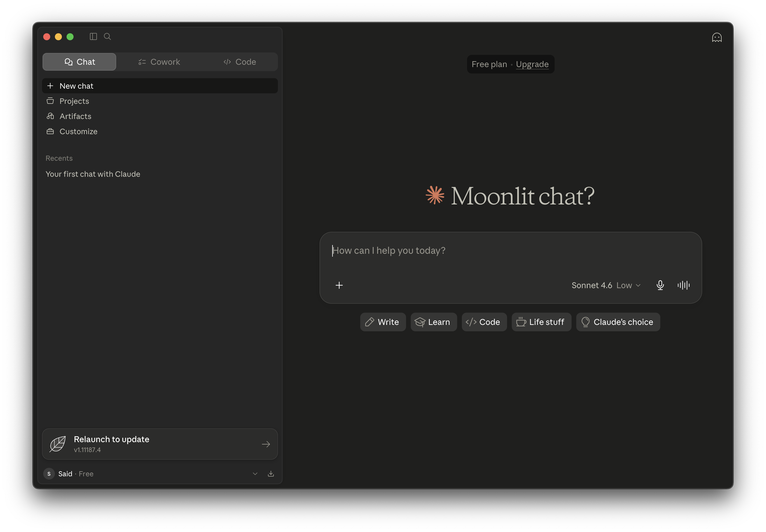Switch to the Code tab in sidebar
The width and height of the screenshot is (766, 532).
[x=240, y=62]
